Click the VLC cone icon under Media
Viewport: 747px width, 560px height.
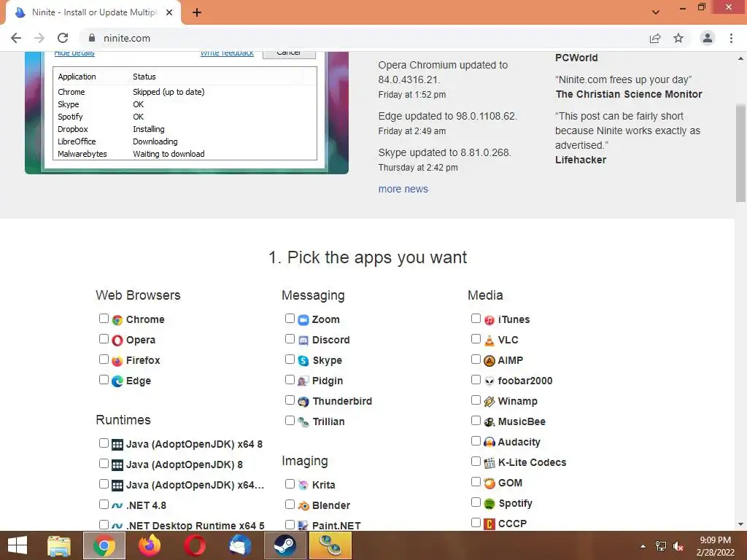[x=489, y=341]
